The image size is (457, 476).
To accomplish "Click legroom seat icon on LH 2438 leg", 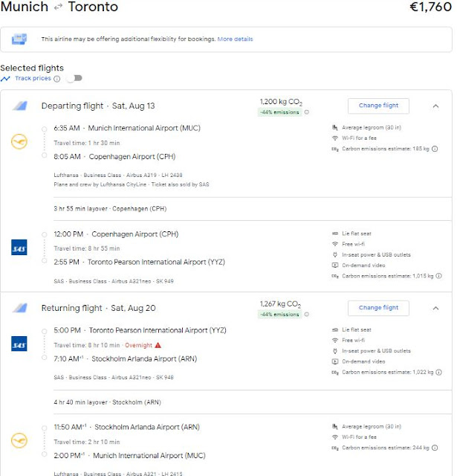I will coord(335,127).
